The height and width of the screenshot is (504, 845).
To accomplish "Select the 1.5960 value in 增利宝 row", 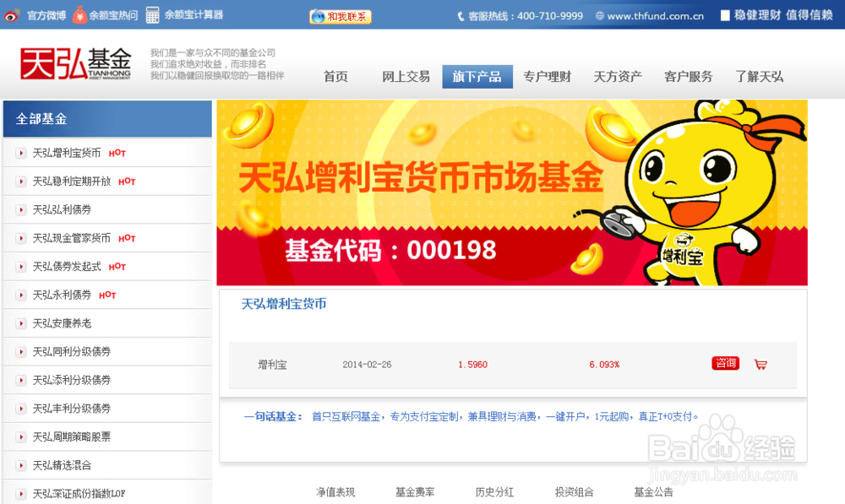I will [x=472, y=365].
